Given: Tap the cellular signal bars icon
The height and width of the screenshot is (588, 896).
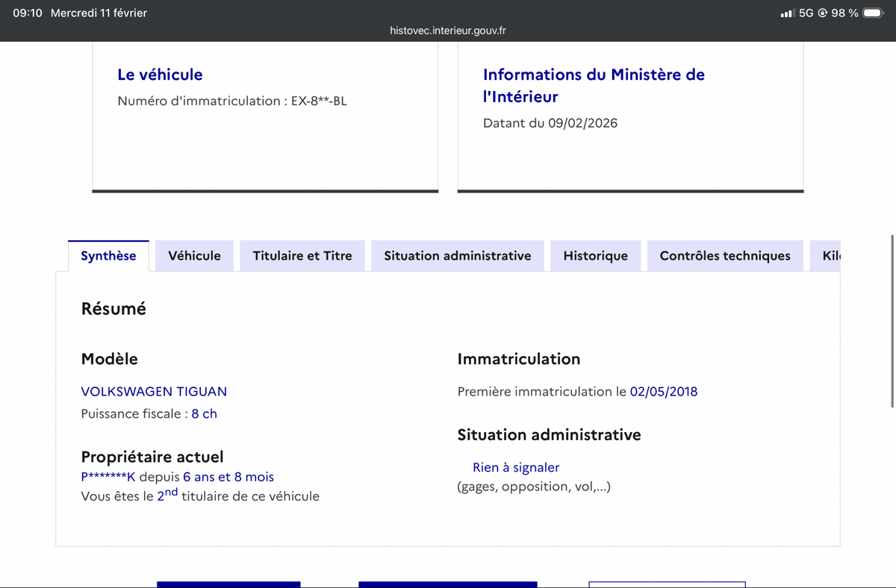Looking at the screenshot, I should (786, 13).
